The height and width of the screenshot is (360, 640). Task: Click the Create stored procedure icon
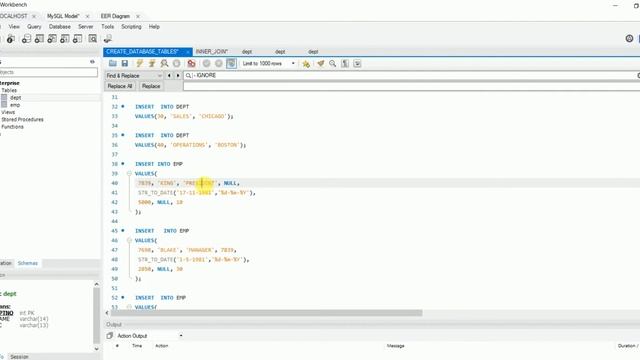(x=64, y=39)
